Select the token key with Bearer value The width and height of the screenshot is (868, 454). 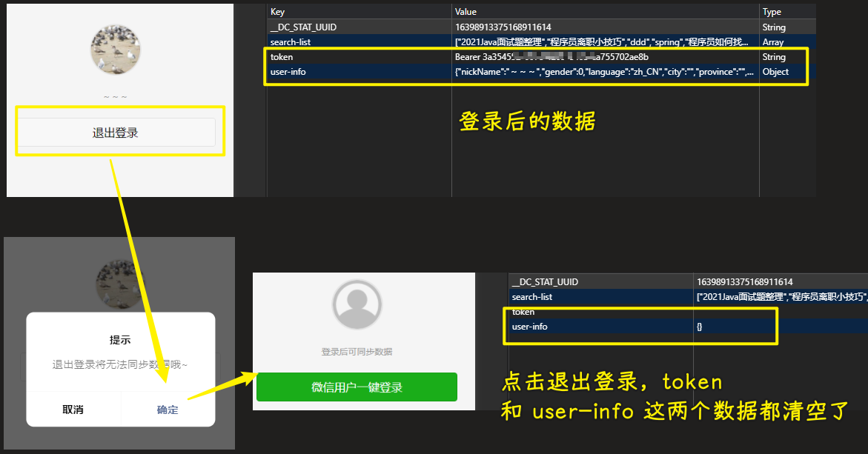coord(282,57)
